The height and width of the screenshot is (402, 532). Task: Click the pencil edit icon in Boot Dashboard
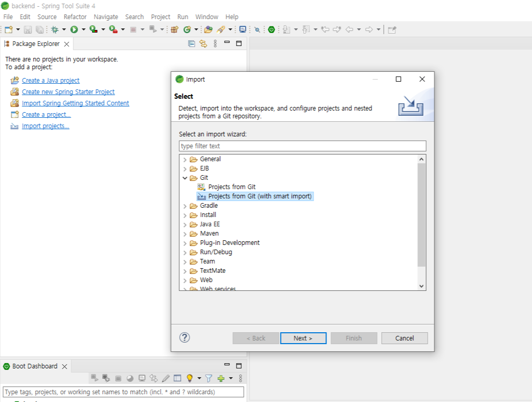tap(166, 378)
